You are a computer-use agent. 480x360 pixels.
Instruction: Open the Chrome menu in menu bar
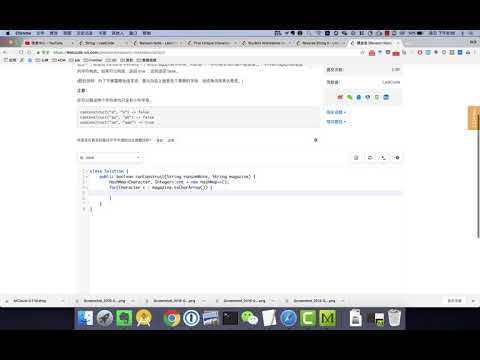tap(23, 33)
